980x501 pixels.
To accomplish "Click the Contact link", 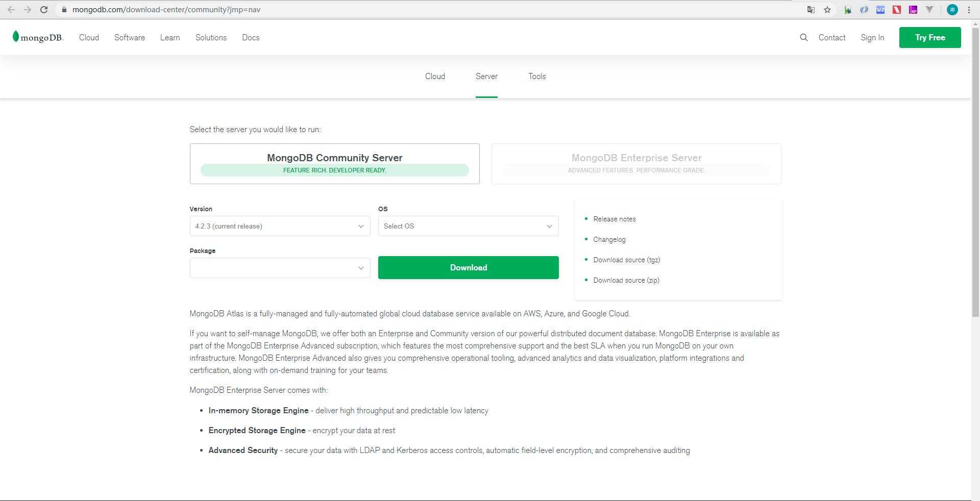I will [832, 38].
